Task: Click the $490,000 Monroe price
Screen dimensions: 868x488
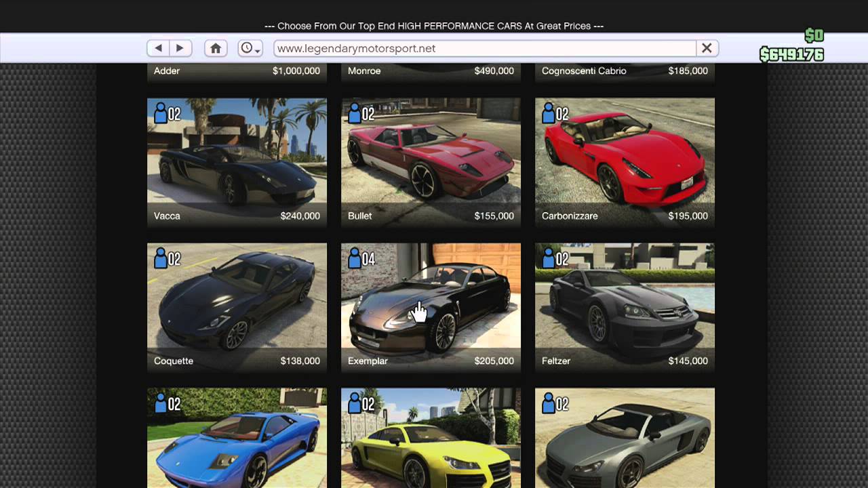Action: click(494, 70)
